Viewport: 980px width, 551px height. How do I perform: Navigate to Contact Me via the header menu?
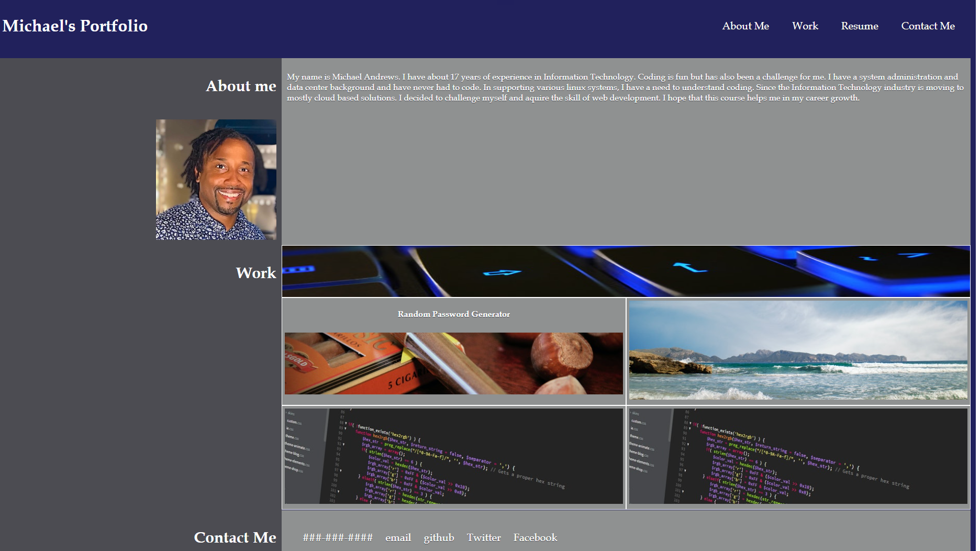928,26
